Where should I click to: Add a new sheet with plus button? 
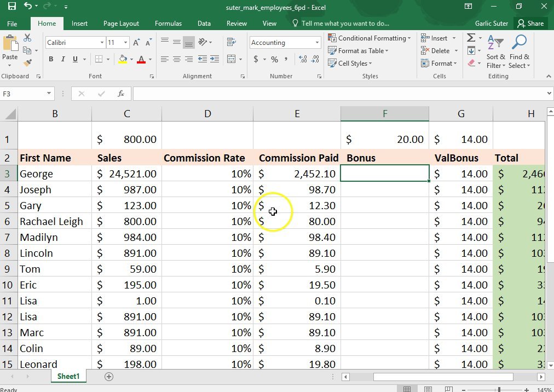(109, 376)
